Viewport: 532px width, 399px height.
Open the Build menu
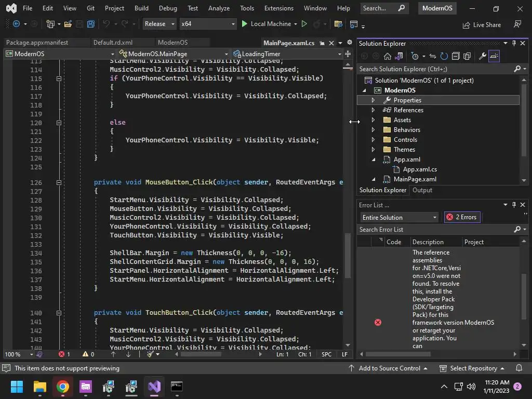141,8
